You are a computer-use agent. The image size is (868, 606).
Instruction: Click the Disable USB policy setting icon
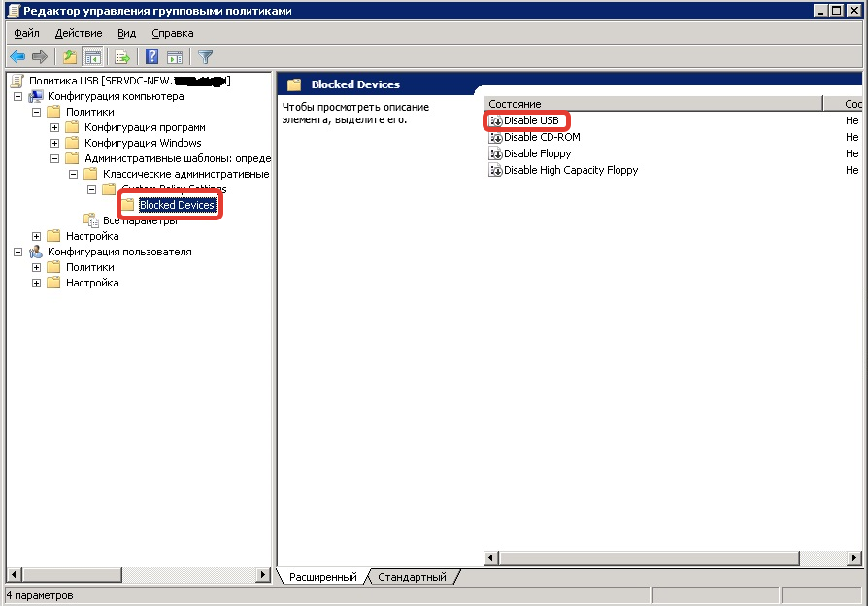pos(495,120)
